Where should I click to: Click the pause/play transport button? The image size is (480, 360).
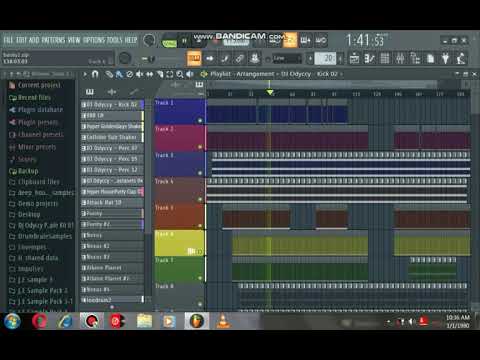tap(184, 41)
